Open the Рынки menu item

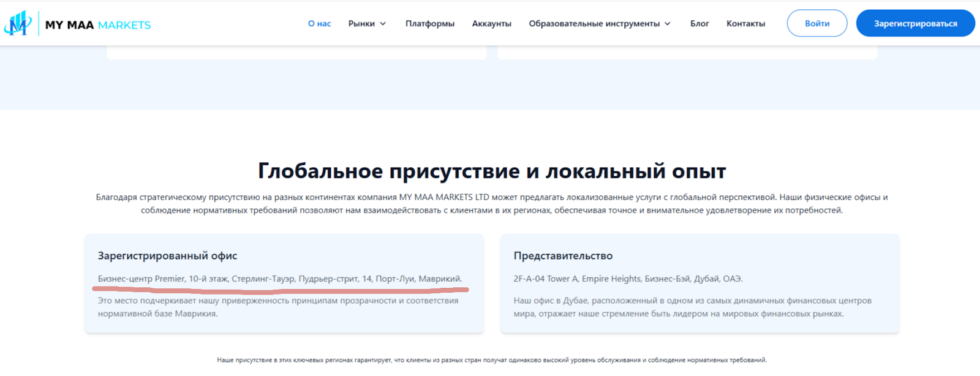pyautogui.click(x=361, y=23)
